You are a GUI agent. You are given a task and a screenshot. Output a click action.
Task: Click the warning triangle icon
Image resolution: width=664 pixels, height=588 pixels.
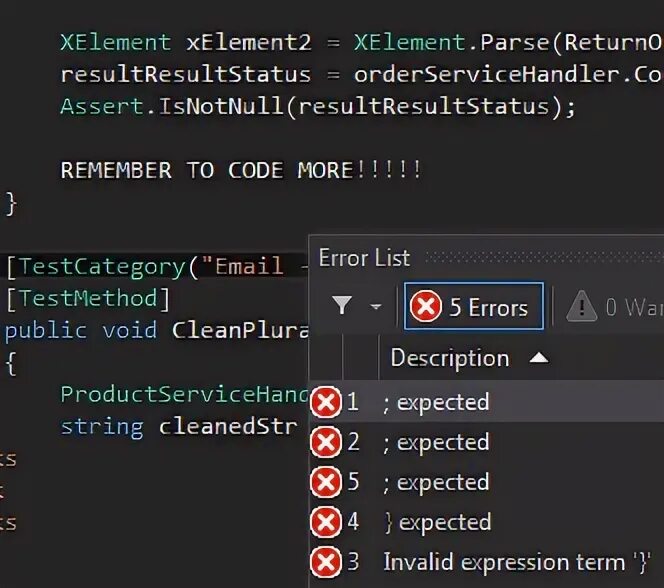(x=581, y=306)
